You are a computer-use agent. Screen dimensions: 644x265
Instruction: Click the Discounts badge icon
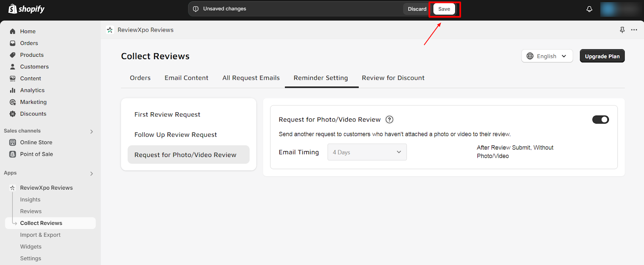pyautogui.click(x=12, y=114)
